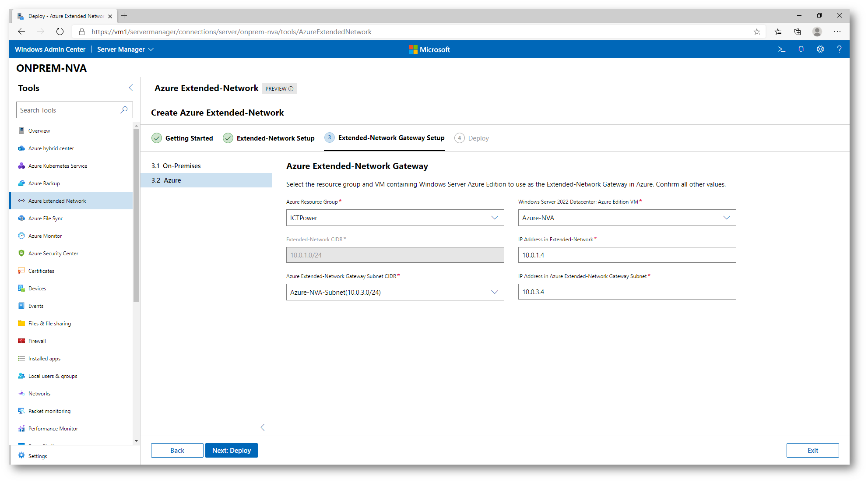Open browser Collections icon
Screen dimensions: 868x483
[x=798, y=32]
